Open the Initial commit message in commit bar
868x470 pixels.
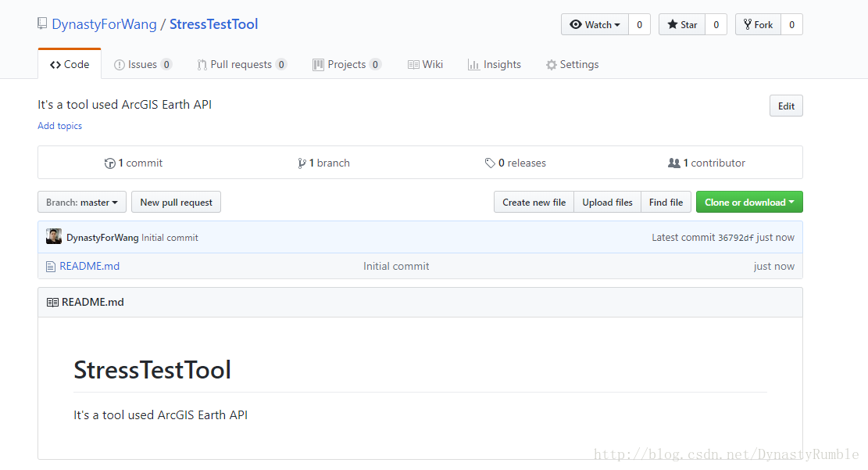click(x=170, y=237)
